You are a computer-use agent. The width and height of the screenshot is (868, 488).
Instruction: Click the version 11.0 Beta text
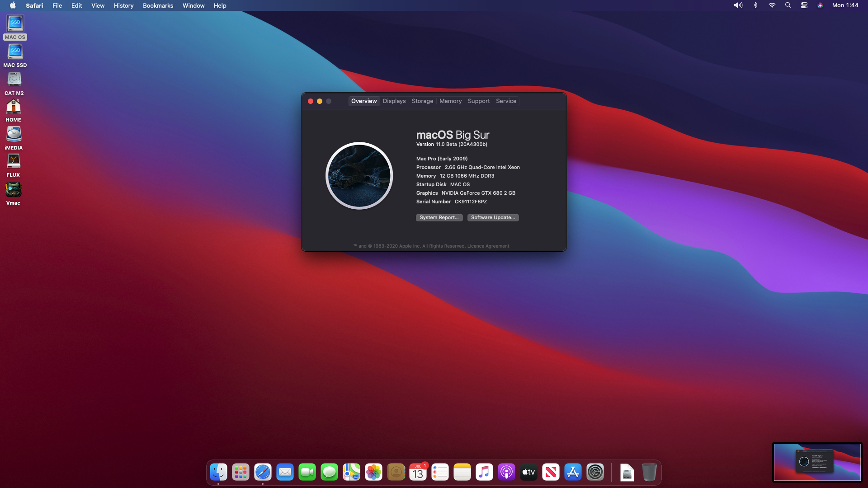tap(452, 145)
